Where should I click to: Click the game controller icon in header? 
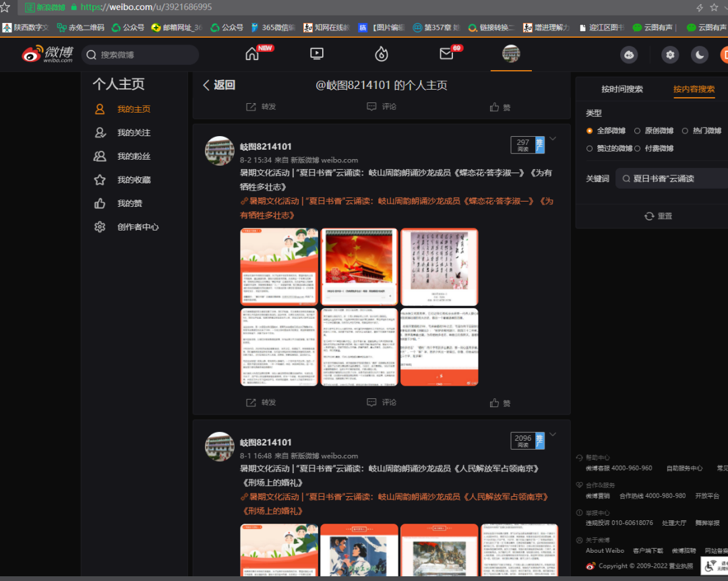(x=629, y=55)
